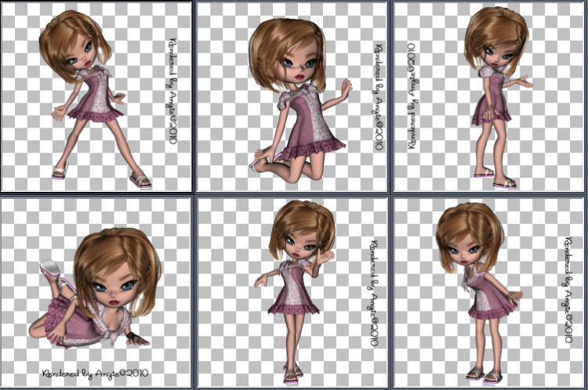Click the face of the wide-stance leaning doll
This screenshot has height=390, width=588.
pos(78,53)
